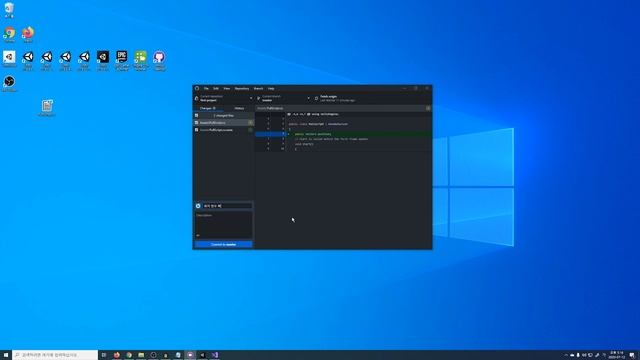Switch to the Changes tab
This screenshot has height=360, width=640.
[x=208, y=108]
